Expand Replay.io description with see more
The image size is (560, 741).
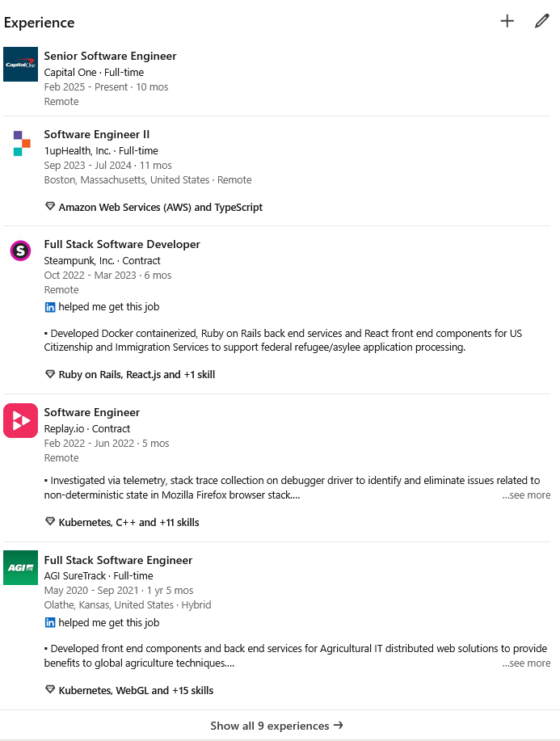526,495
